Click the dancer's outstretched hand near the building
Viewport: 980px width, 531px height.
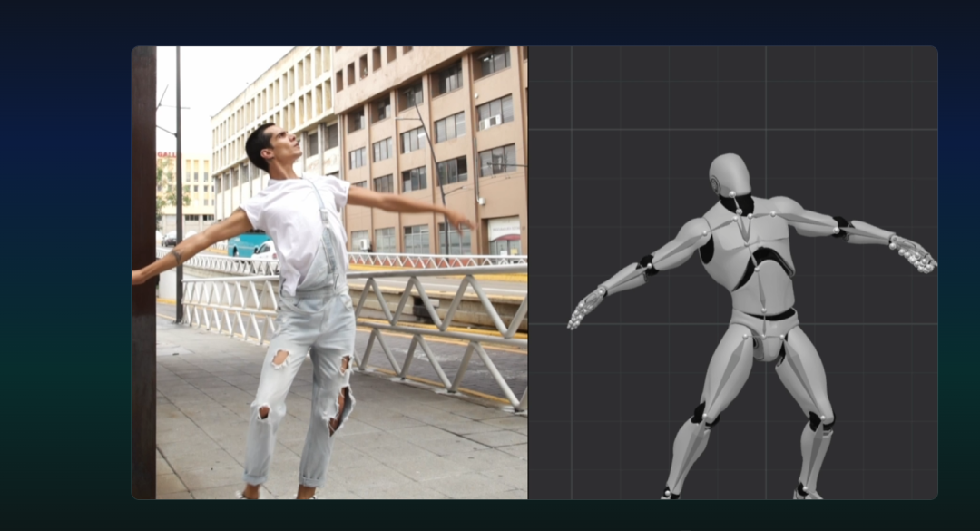coord(459,219)
